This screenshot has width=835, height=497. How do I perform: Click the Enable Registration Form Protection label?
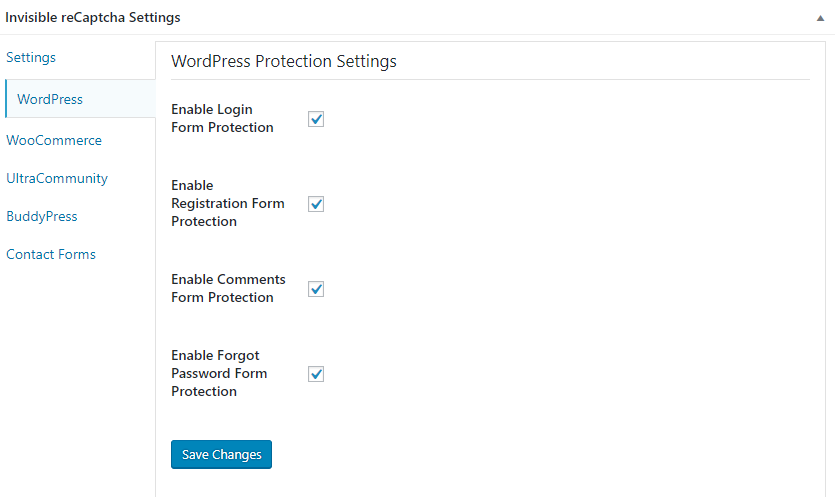point(227,203)
